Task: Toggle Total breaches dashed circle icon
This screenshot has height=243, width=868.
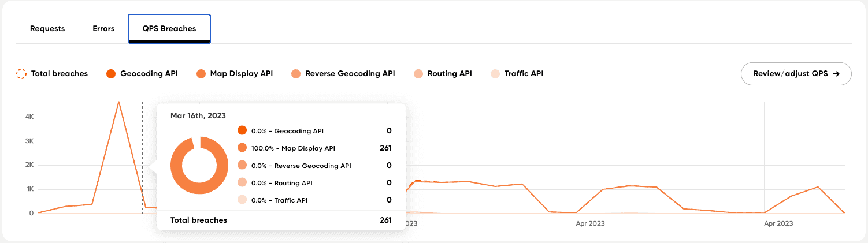Action: (21, 74)
